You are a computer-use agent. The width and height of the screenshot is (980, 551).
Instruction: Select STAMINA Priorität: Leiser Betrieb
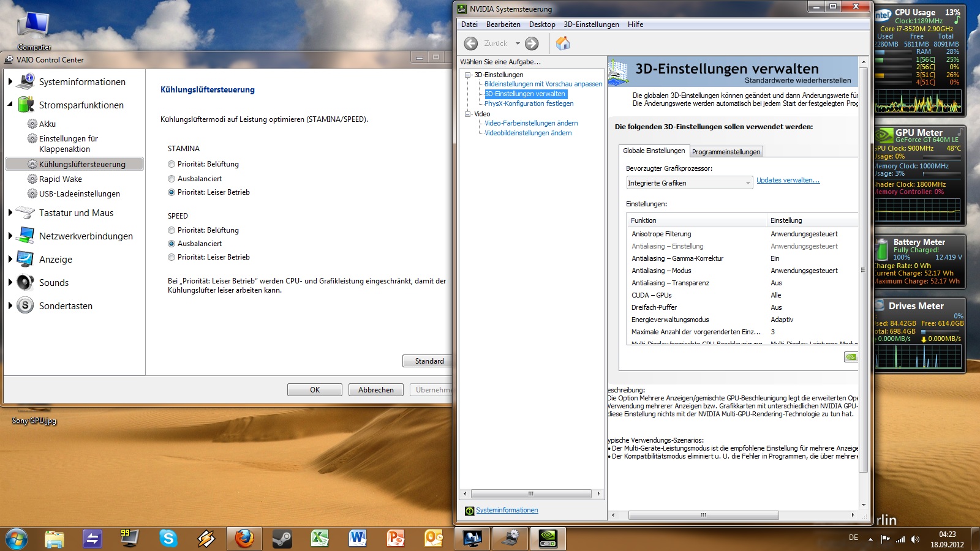click(171, 192)
